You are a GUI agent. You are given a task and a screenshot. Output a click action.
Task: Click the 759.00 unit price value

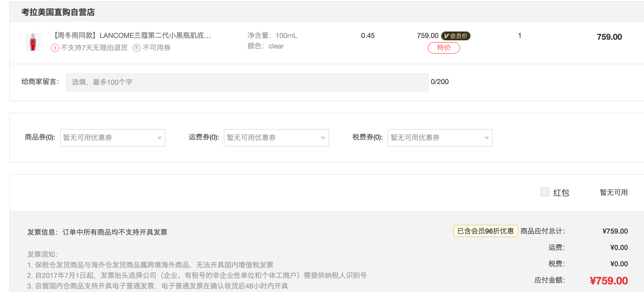tap(428, 36)
